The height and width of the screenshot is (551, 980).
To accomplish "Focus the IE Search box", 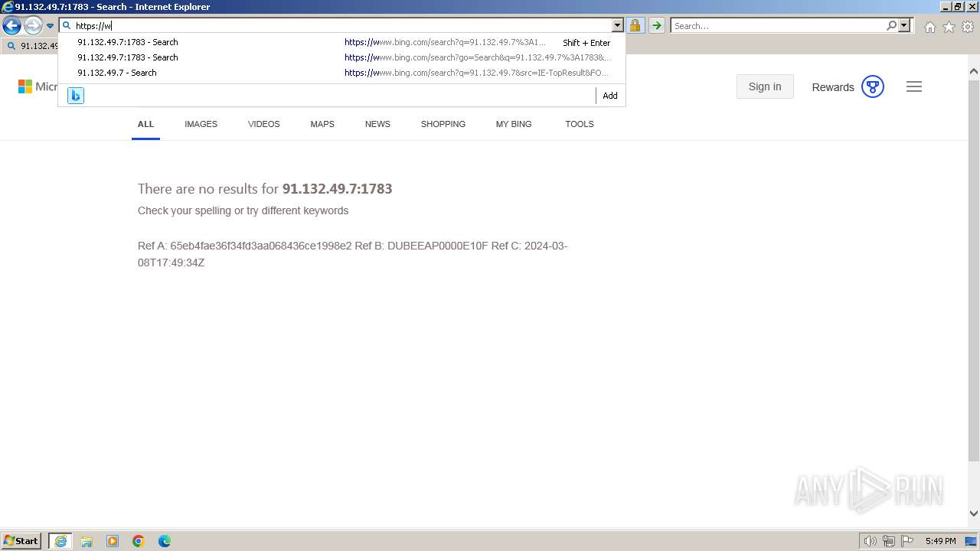I will tap(777, 25).
